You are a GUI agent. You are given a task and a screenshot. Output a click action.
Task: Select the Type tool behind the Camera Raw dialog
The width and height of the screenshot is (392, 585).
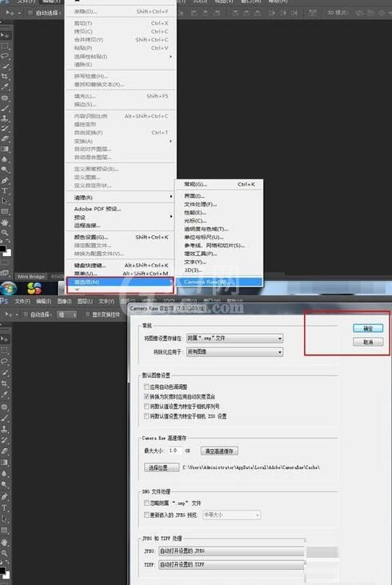(5, 507)
